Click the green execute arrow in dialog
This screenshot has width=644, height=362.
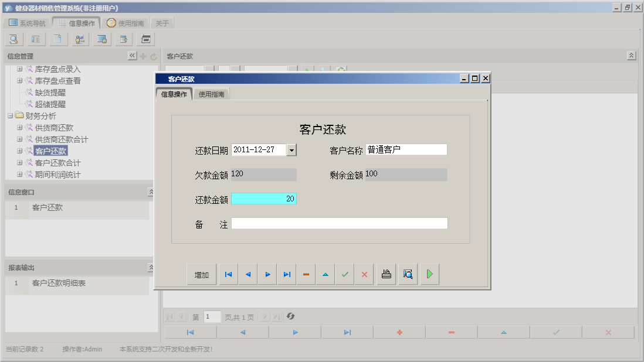pyautogui.click(x=429, y=274)
